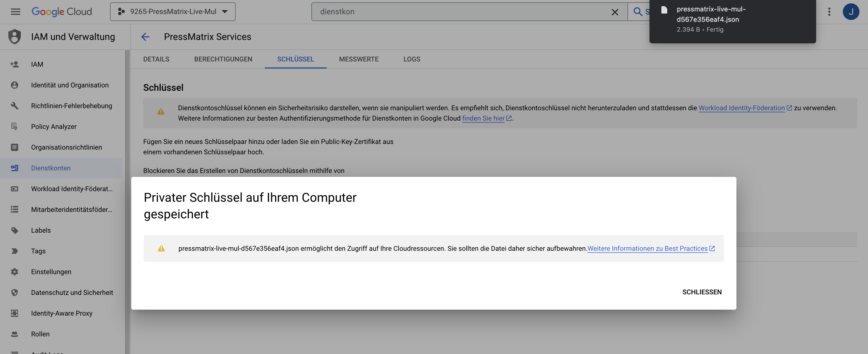The height and width of the screenshot is (354, 868).
Task: Open IAM in the sidebar
Action: pyautogui.click(x=61, y=64)
